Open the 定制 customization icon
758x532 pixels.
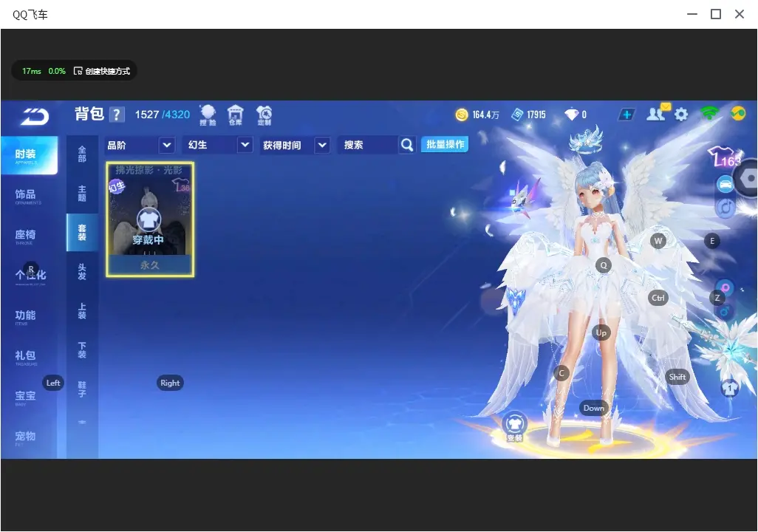264,115
